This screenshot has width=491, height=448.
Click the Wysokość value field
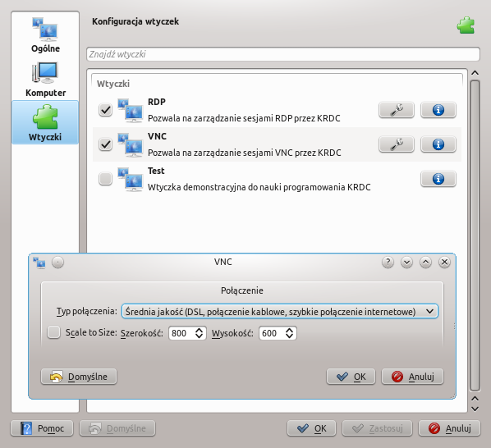tap(271, 333)
